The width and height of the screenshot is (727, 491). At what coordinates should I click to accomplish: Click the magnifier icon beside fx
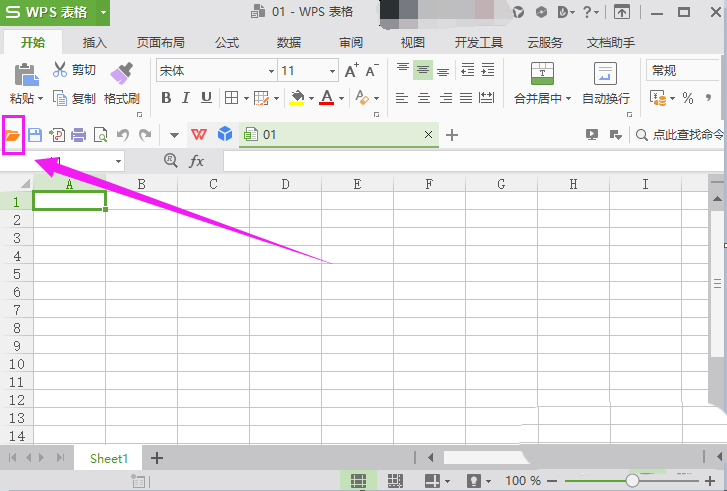(x=171, y=160)
